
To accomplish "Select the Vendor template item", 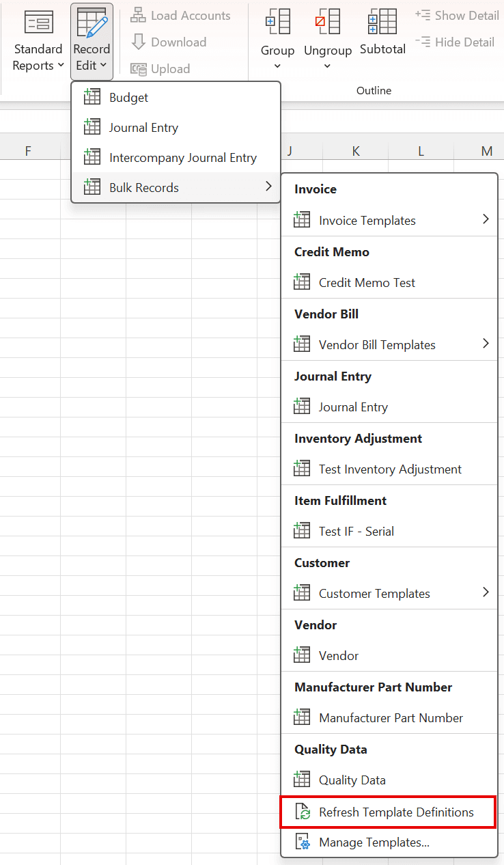I will point(389,656).
